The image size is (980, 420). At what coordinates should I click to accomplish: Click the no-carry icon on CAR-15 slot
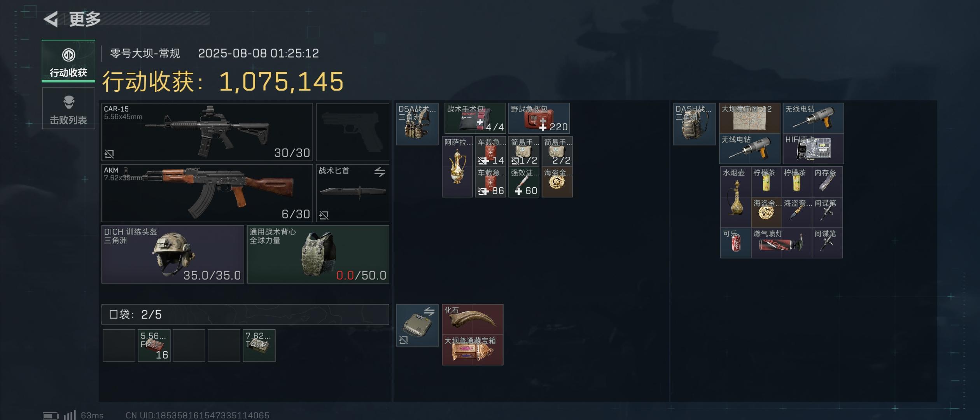point(109,154)
